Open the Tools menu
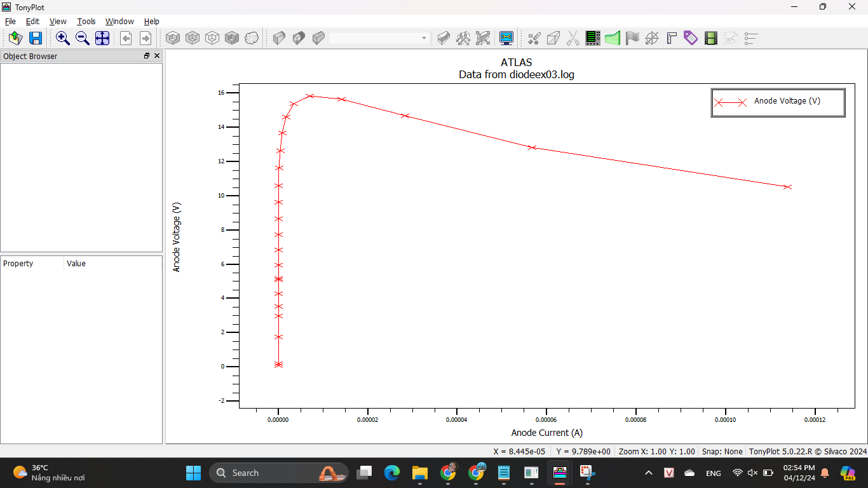868x488 pixels. point(86,21)
